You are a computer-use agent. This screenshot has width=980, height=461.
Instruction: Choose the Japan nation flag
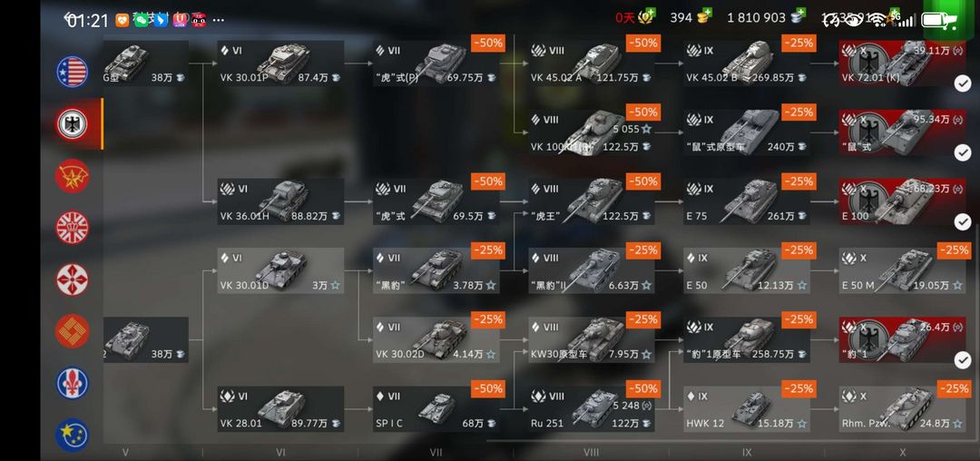[72, 280]
